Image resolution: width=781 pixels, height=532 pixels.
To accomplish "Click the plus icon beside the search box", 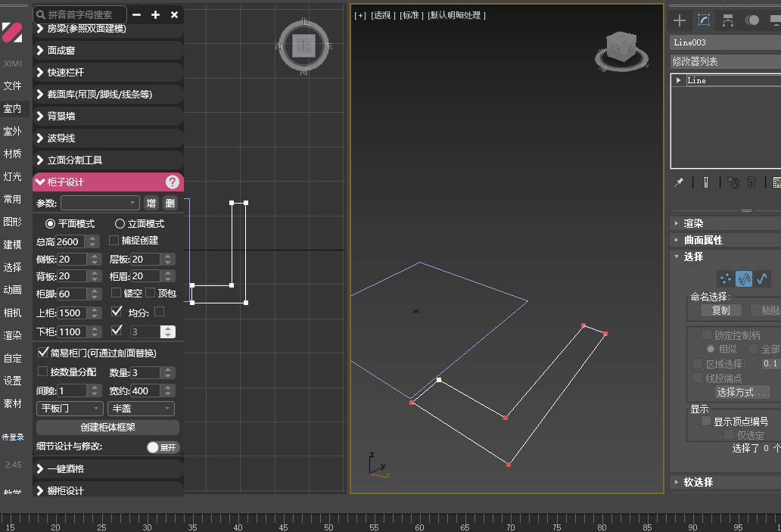I will [x=155, y=15].
